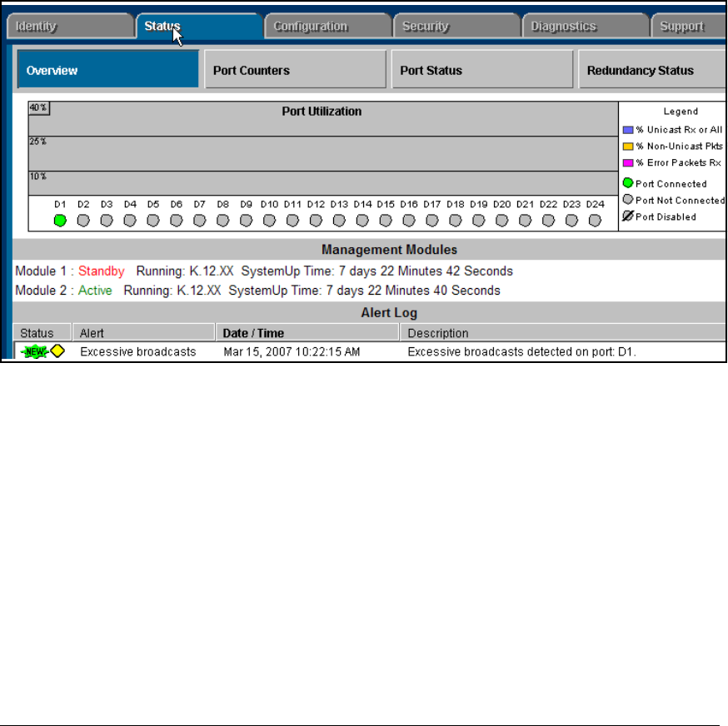Sort alert log by Alert column

[144, 333]
